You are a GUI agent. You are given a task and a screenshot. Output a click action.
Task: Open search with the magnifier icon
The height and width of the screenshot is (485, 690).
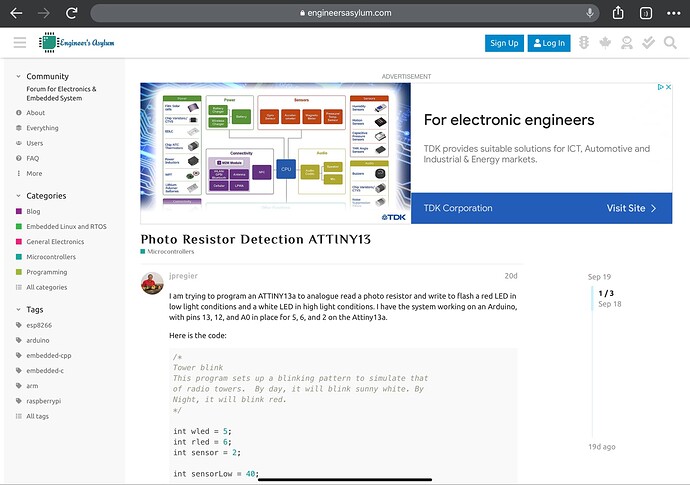point(670,43)
